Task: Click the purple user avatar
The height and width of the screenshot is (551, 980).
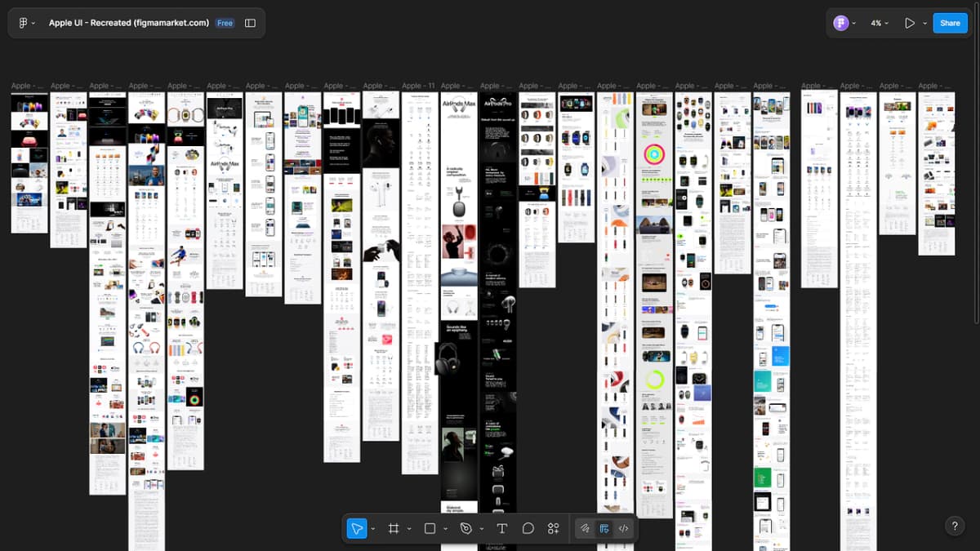Action: [841, 23]
